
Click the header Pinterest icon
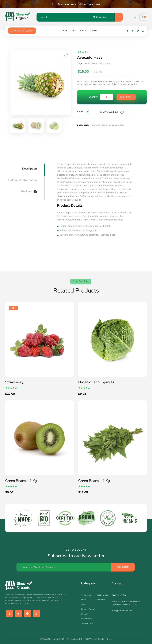137,31
